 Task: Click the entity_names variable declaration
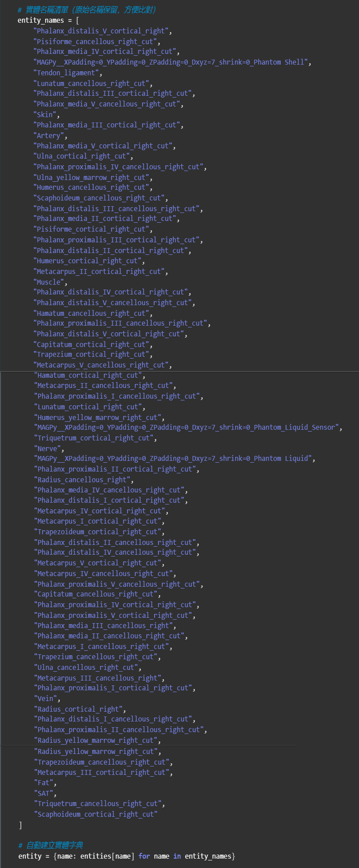click(x=41, y=21)
